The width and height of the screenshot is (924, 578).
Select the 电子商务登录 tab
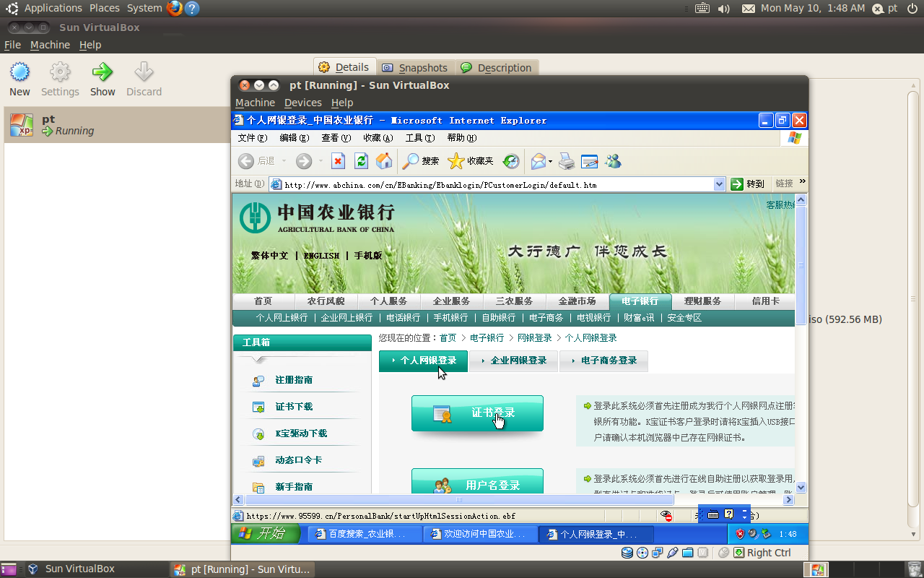click(603, 361)
